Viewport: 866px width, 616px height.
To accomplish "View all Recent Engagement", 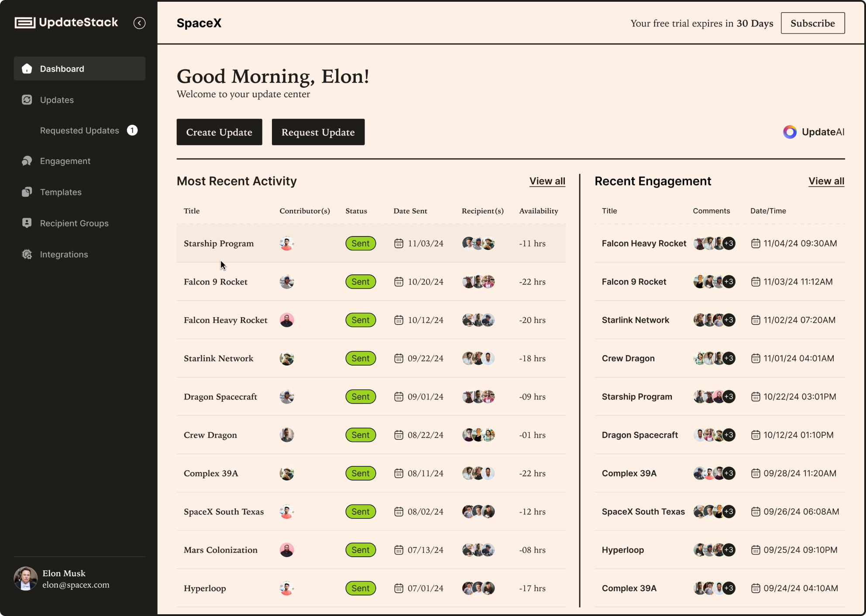I will pyautogui.click(x=826, y=181).
